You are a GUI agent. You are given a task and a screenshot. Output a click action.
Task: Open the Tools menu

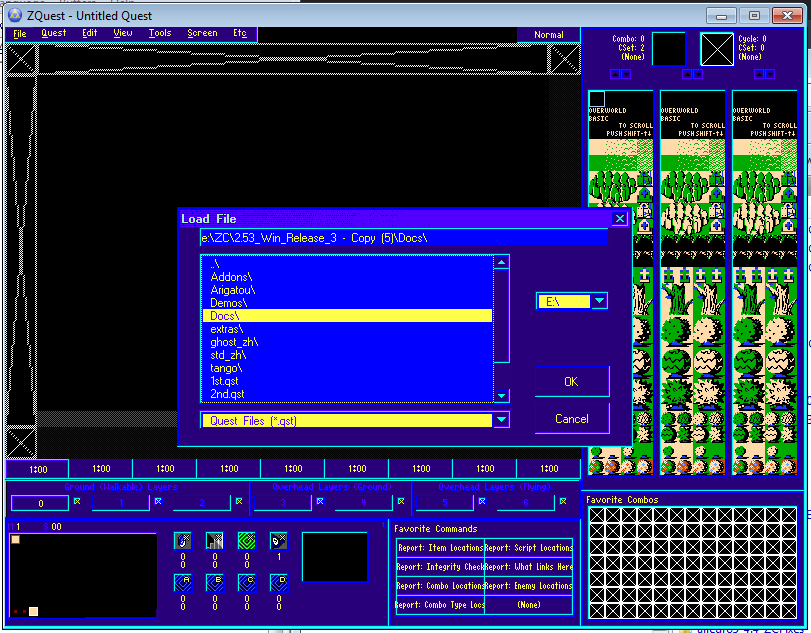160,33
